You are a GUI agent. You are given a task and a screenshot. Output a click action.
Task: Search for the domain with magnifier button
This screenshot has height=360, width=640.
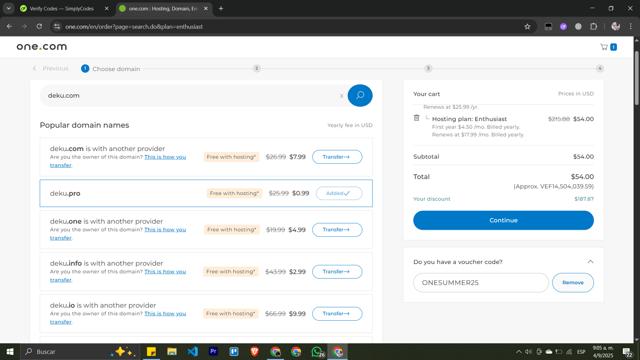point(360,96)
